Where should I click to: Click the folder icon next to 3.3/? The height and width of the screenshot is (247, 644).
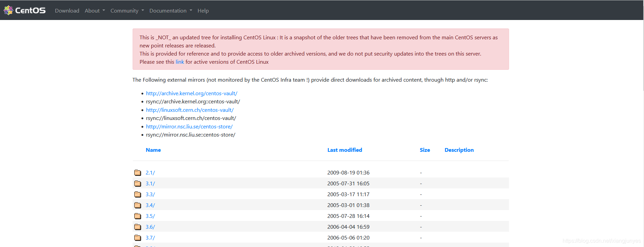pos(138,194)
